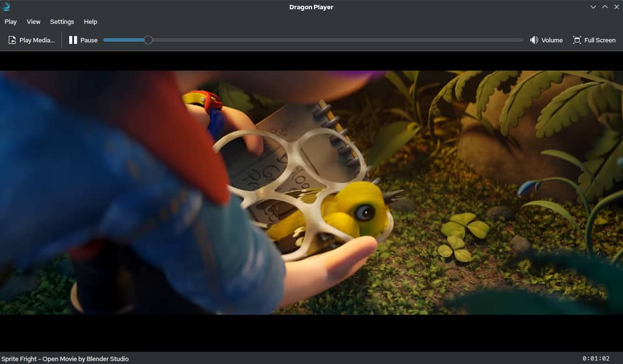Viewport: 623px width, 364px height.
Task: Click the Full Screen label
Action: pos(600,40)
